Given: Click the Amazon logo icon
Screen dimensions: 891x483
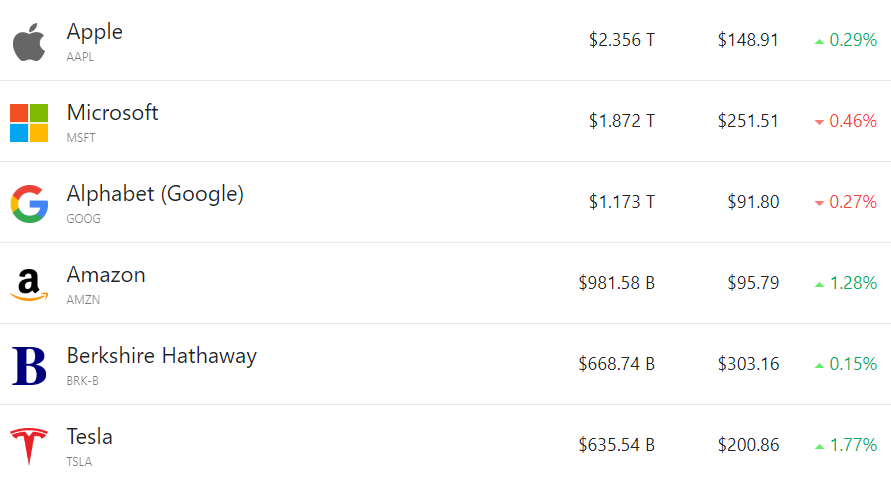Looking at the screenshot, I should coord(29,285).
